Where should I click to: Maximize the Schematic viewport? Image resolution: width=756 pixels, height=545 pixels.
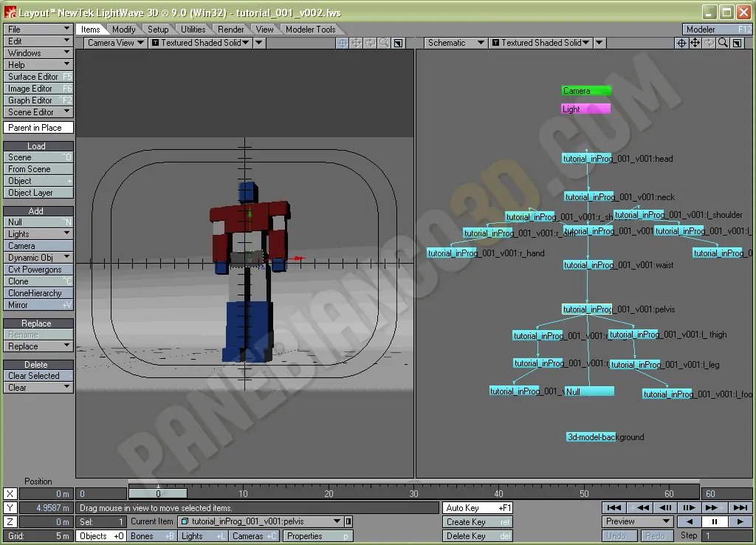click(738, 43)
